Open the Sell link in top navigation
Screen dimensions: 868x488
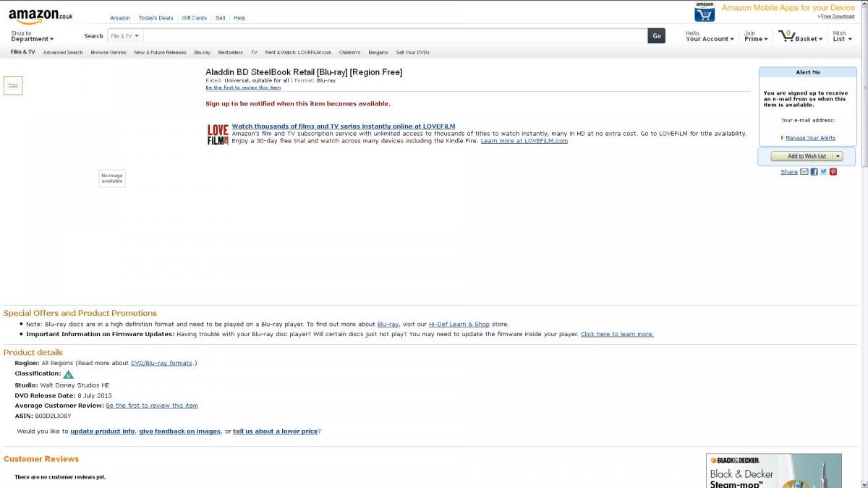coord(221,18)
